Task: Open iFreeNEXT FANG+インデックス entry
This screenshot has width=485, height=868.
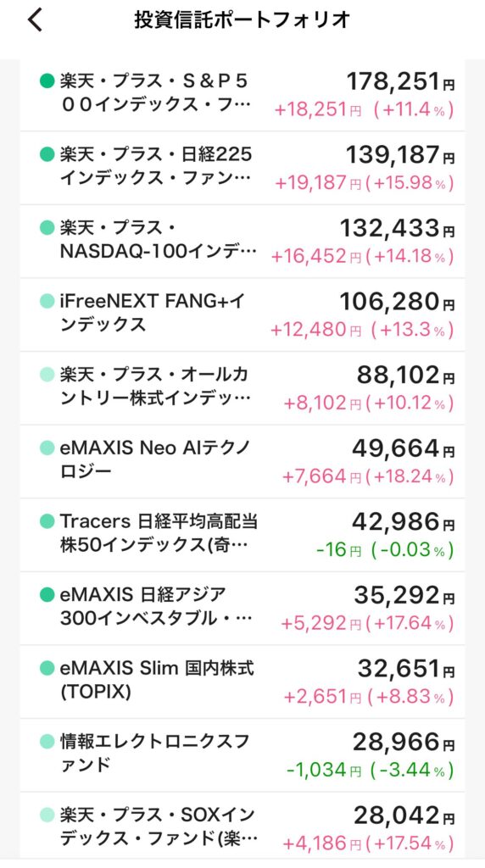Action: [242, 314]
